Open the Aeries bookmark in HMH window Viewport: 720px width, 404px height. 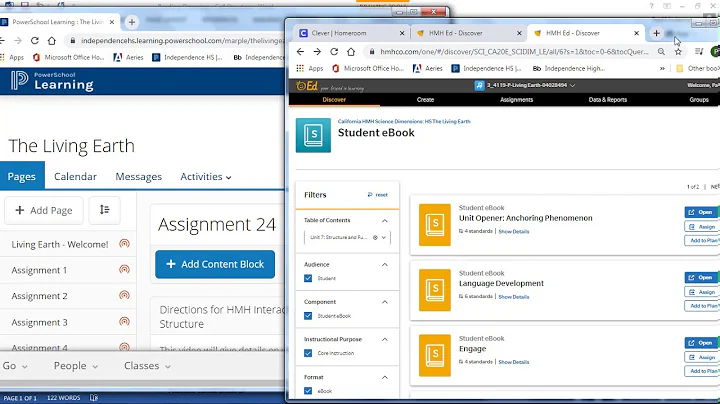[x=428, y=68]
